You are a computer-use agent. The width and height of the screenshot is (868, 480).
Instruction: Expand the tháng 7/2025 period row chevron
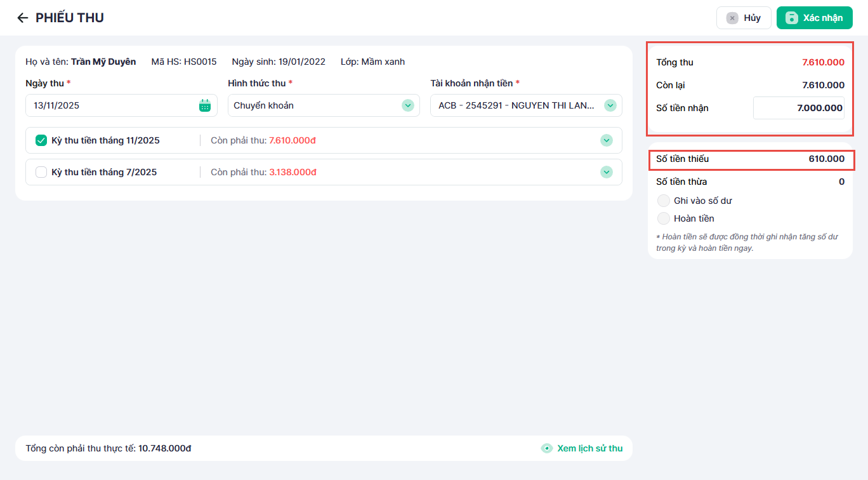click(607, 172)
